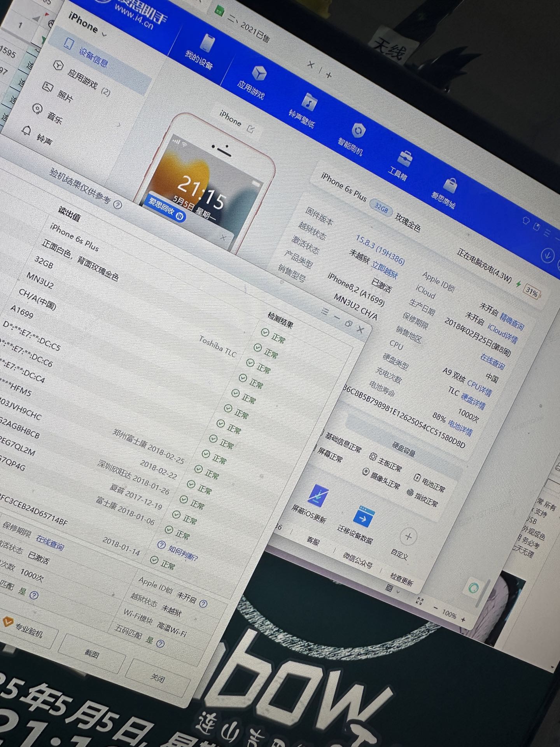Open 照片 in the sidebar
560x747 pixels.
[x=58, y=92]
